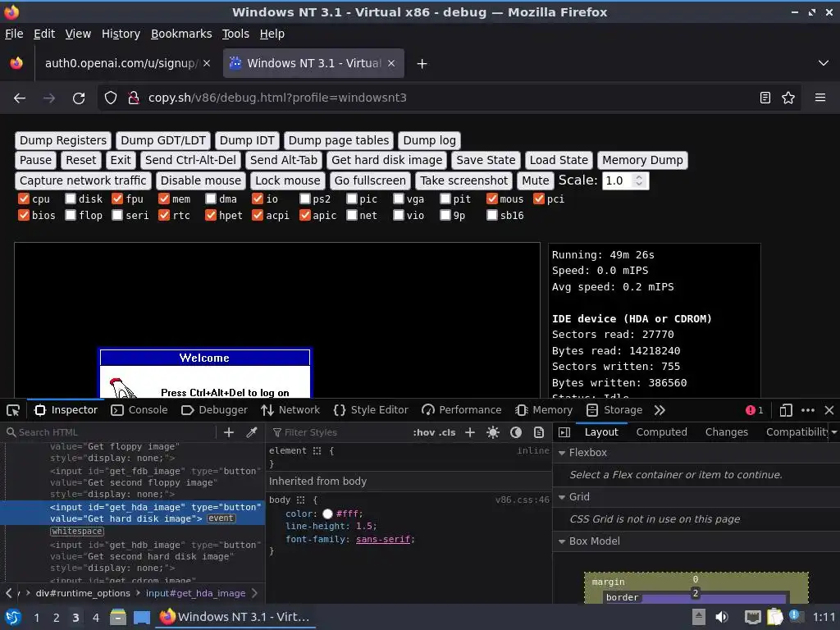Toggle dark color scheme simulation icon
The image size is (840, 630).
(516, 432)
